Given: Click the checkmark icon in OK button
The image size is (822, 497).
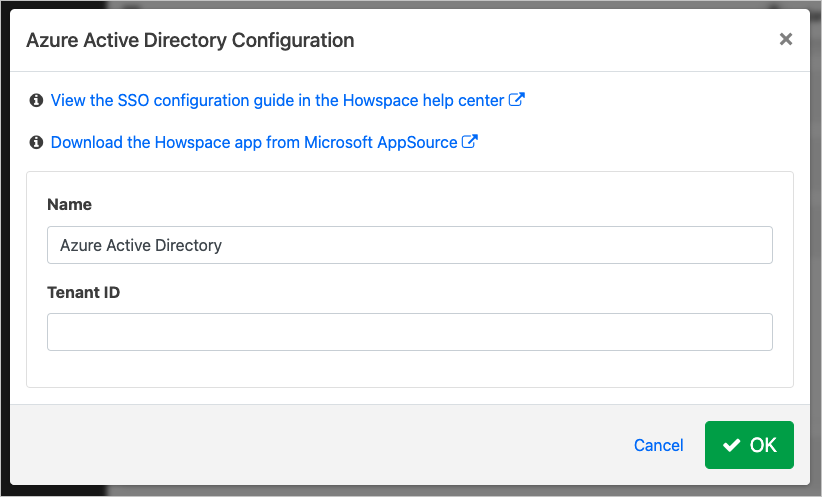Looking at the screenshot, I should 732,445.
